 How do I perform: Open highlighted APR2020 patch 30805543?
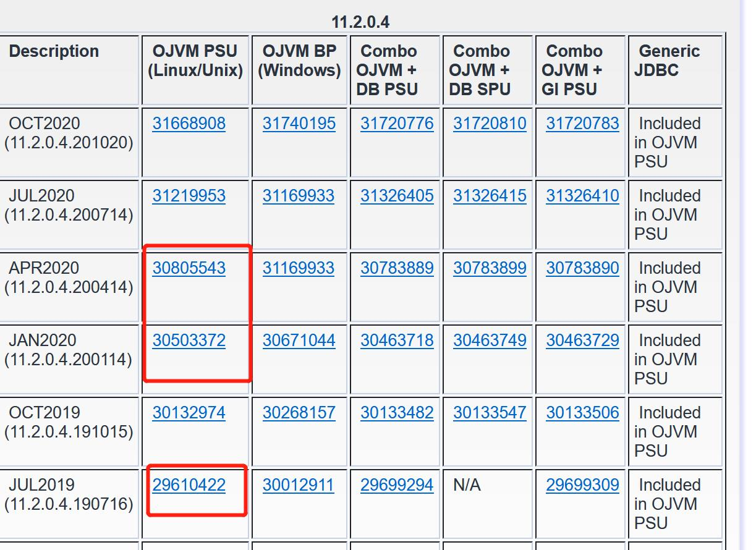tap(189, 268)
